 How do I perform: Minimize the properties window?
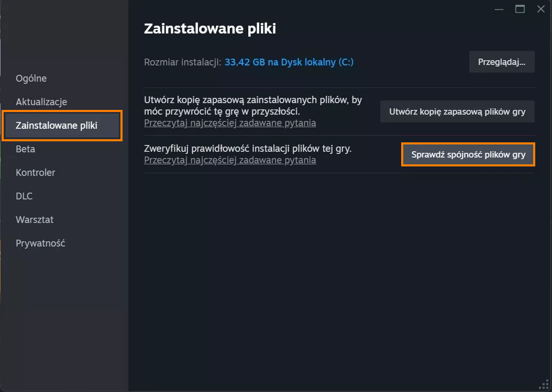click(499, 9)
